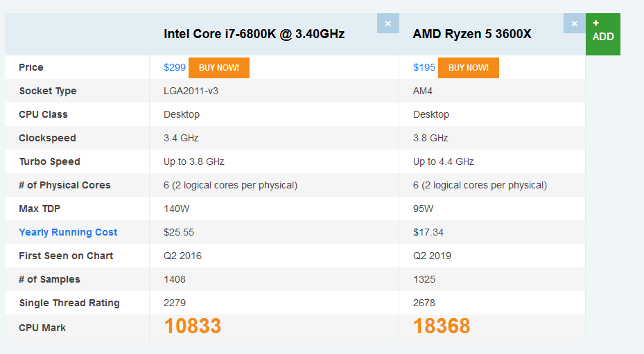
Task: Select the 10833 CPU Mark score
Action: pyautogui.click(x=192, y=326)
